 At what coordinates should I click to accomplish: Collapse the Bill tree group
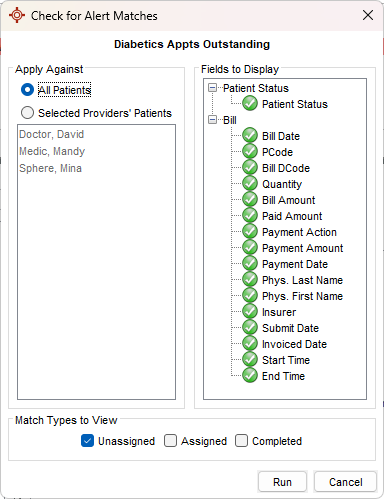pos(212,120)
